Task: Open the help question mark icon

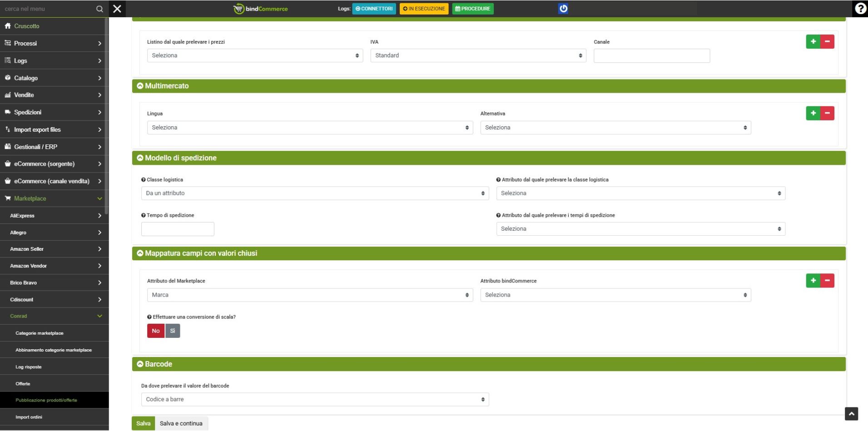Action: click(860, 9)
